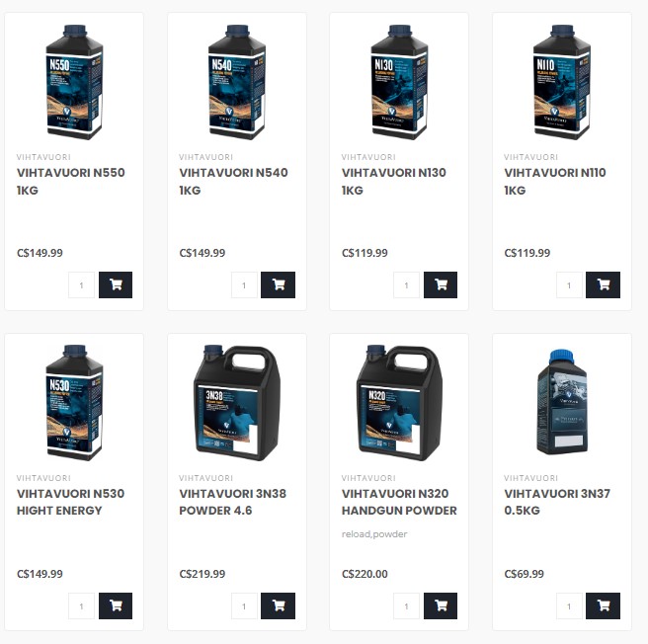Select the quantity field for N110

click(569, 284)
